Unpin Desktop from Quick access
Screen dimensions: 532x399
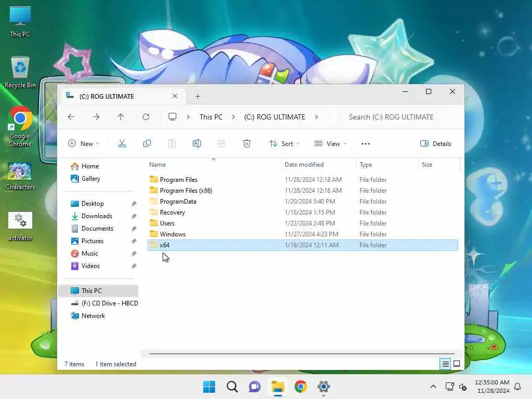point(134,204)
